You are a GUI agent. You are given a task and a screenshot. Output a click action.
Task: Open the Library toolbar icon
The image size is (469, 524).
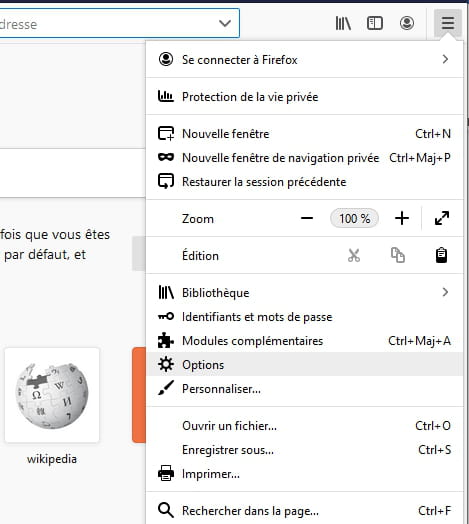pos(343,23)
